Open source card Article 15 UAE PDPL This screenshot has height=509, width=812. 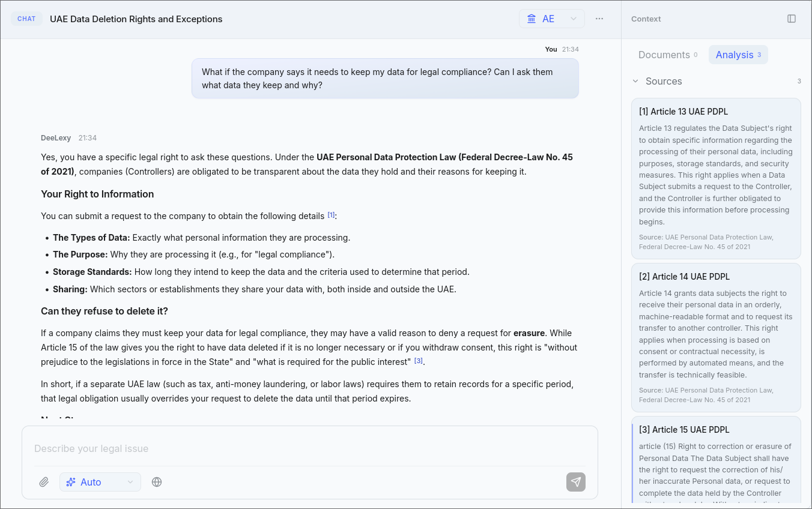[716, 460]
